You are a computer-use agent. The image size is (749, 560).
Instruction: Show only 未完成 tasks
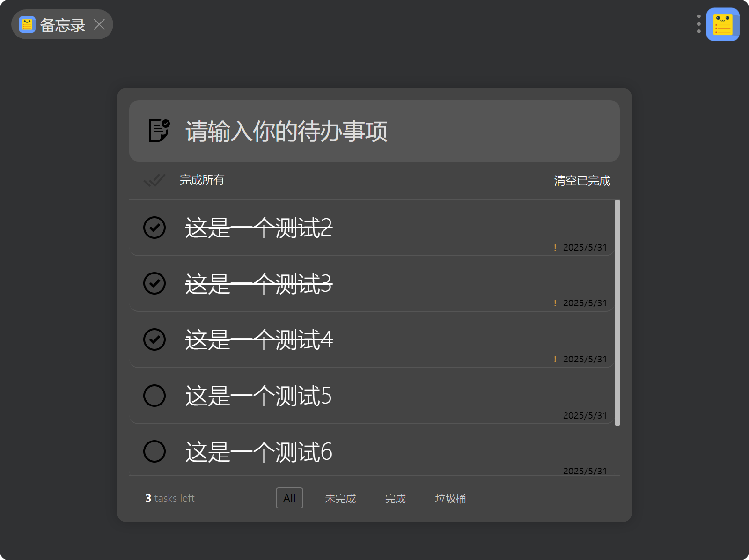[x=340, y=499]
